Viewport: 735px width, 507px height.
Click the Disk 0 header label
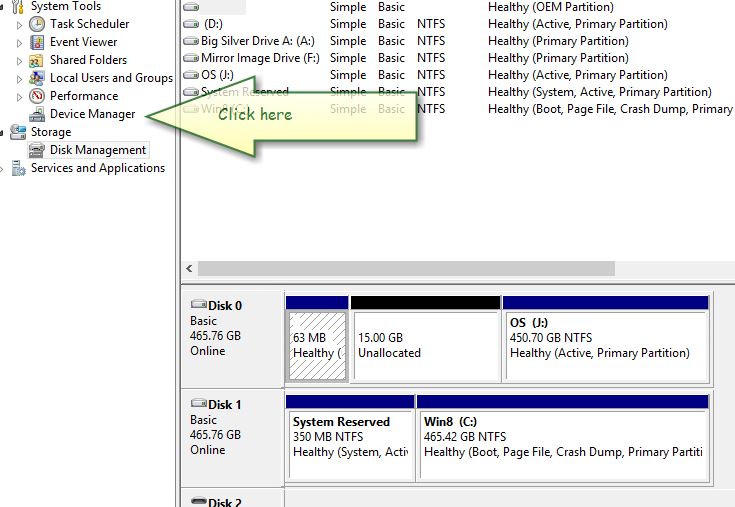pos(225,306)
